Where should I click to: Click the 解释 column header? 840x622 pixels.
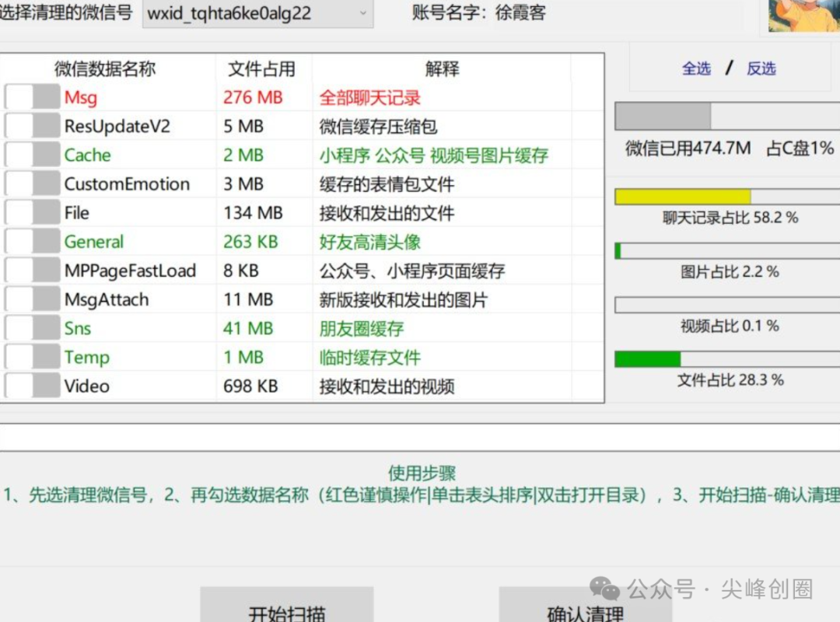coord(443,68)
